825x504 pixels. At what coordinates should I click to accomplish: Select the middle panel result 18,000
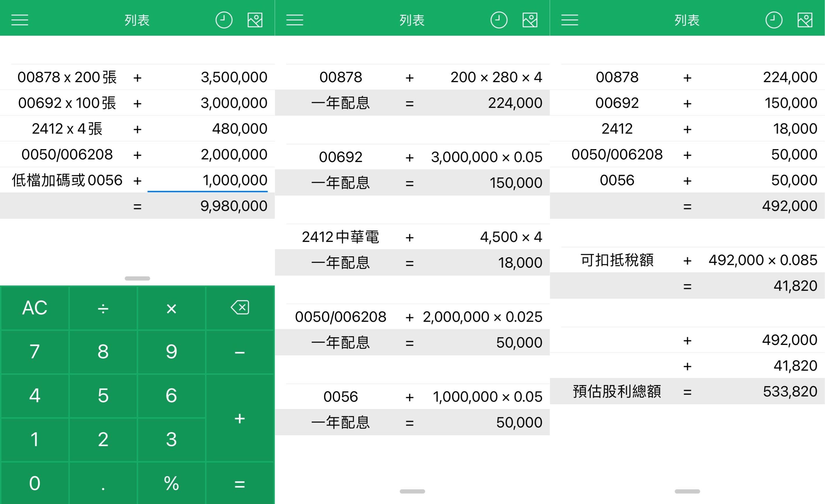[520, 263]
